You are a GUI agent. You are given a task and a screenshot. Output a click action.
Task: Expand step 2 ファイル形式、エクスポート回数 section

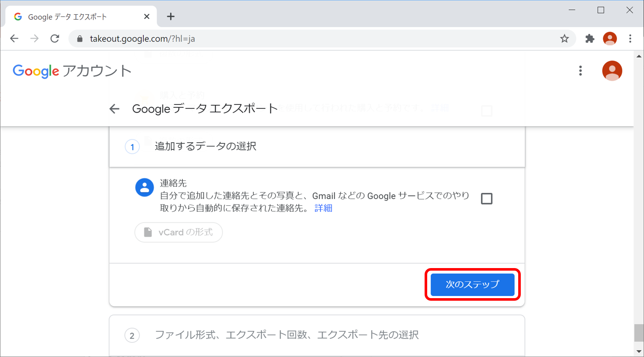317,335
